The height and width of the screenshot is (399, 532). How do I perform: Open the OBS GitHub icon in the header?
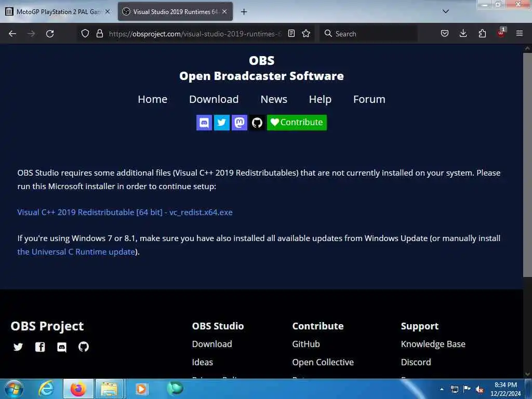click(x=257, y=123)
